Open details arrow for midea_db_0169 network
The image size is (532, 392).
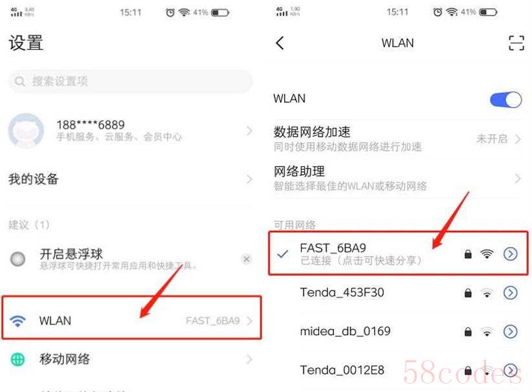tap(510, 332)
